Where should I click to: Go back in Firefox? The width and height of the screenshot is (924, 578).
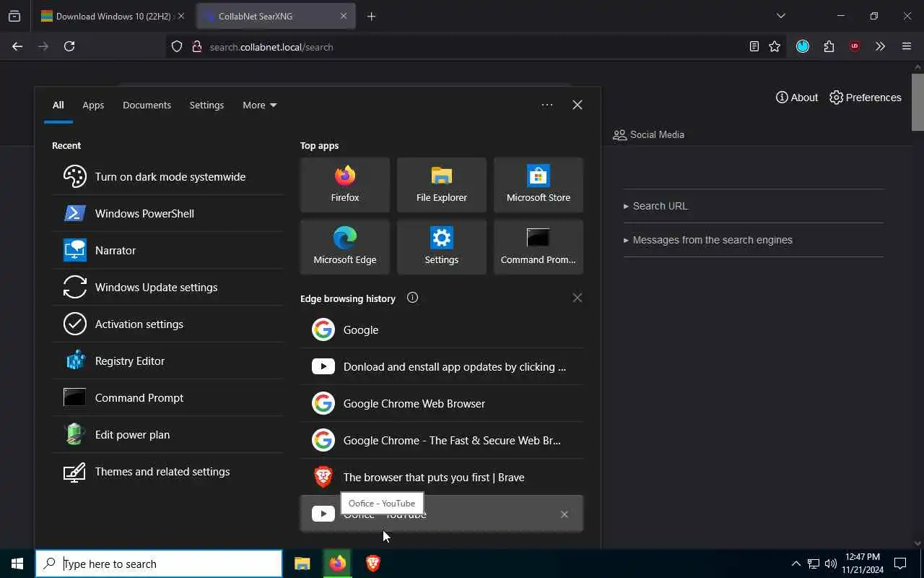17,46
